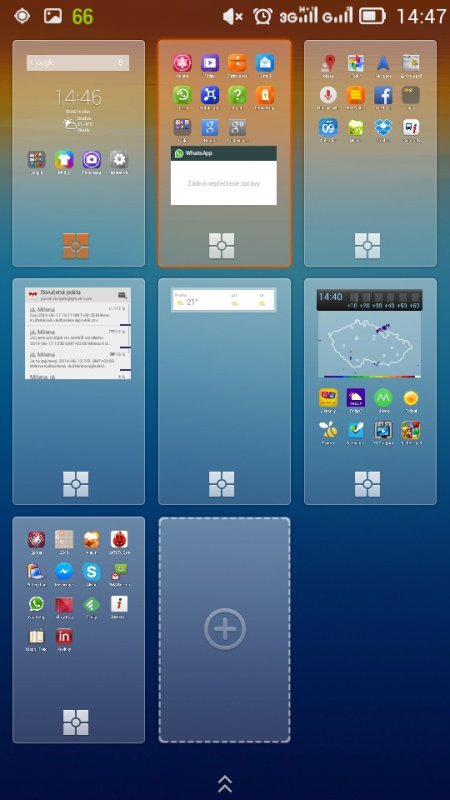This screenshot has width=450, height=800.
Task: Tap the battery indicator in status bar
Action: coord(372,16)
